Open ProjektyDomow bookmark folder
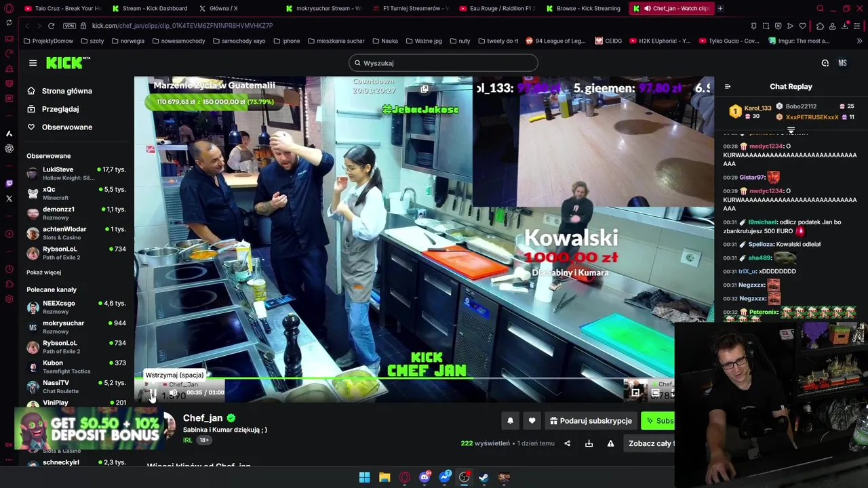The height and width of the screenshot is (488, 868). tap(48, 41)
